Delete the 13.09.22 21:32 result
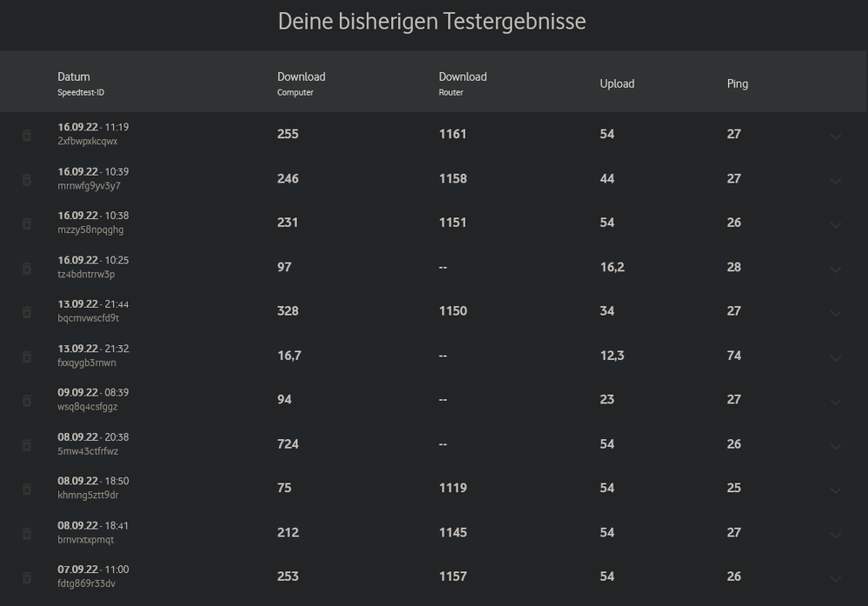The image size is (868, 606). pos(27,356)
